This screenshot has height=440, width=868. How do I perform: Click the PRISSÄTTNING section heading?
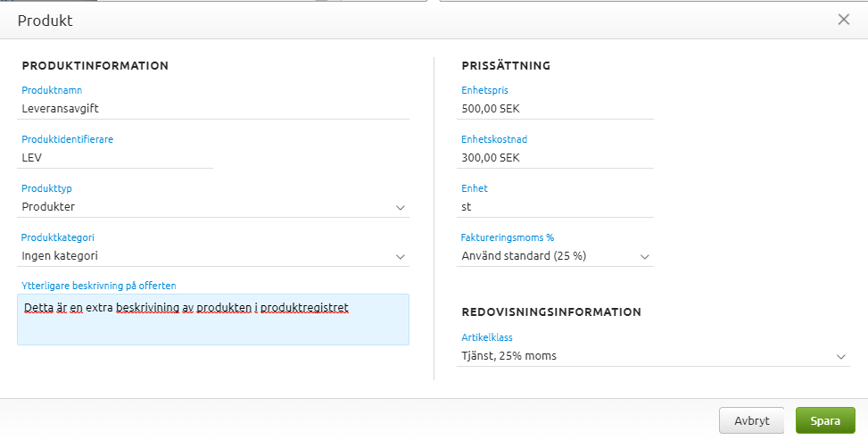click(x=506, y=65)
